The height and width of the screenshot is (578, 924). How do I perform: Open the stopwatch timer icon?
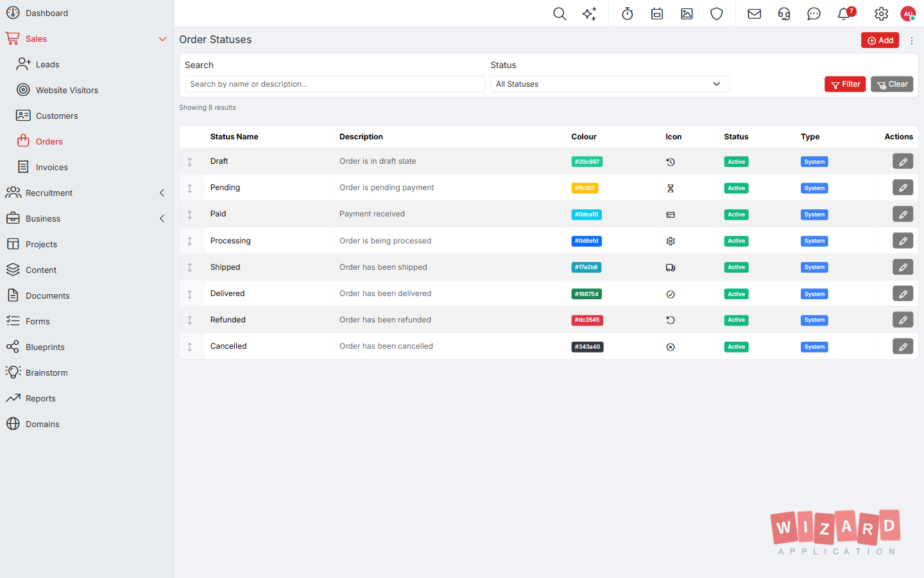click(628, 13)
